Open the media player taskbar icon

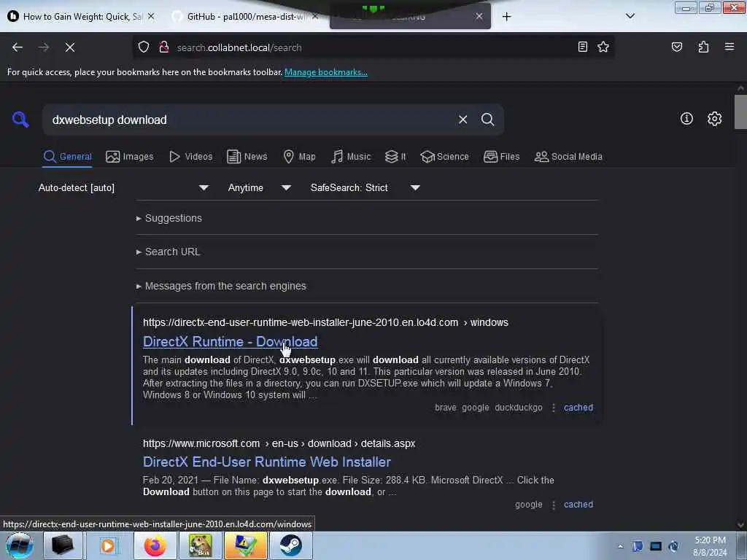click(x=108, y=545)
